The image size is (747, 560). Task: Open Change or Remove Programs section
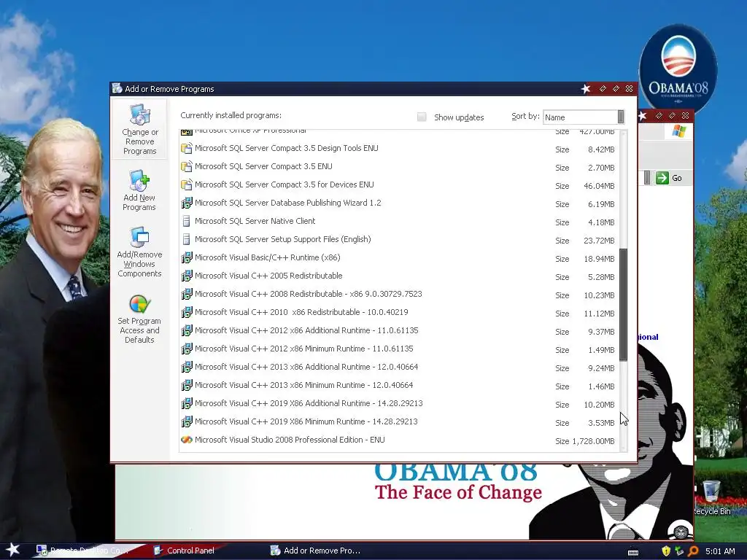click(139, 130)
